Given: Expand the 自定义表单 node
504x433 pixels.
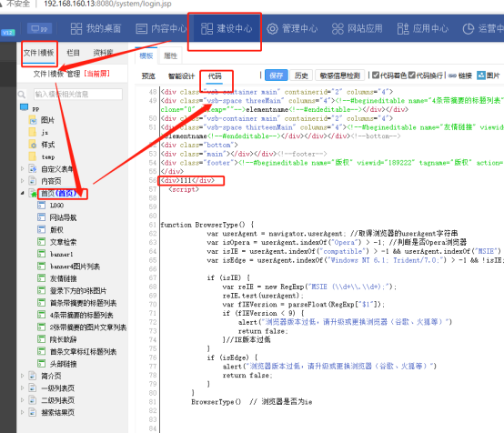Looking at the screenshot, I should click(x=22, y=168).
